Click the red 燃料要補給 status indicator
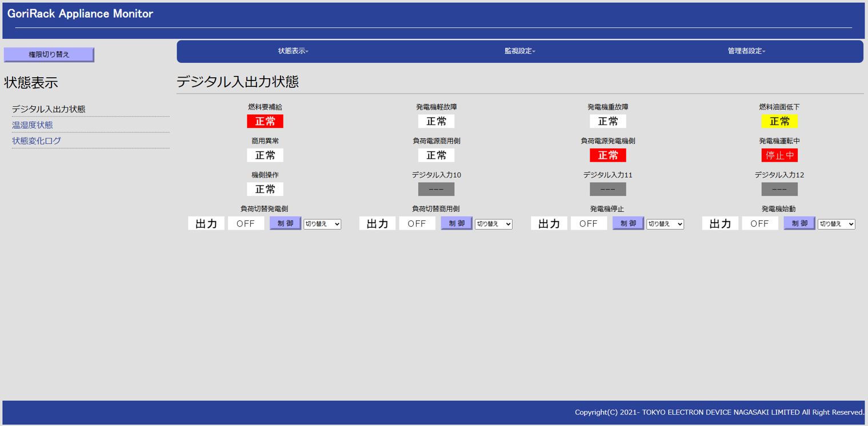868x426 pixels. (x=265, y=121)
